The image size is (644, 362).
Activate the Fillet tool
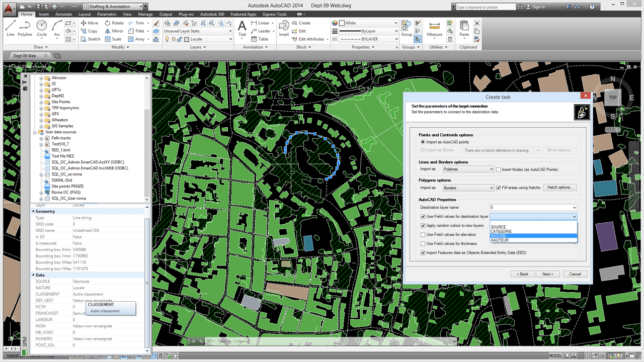tap(136, 31)
